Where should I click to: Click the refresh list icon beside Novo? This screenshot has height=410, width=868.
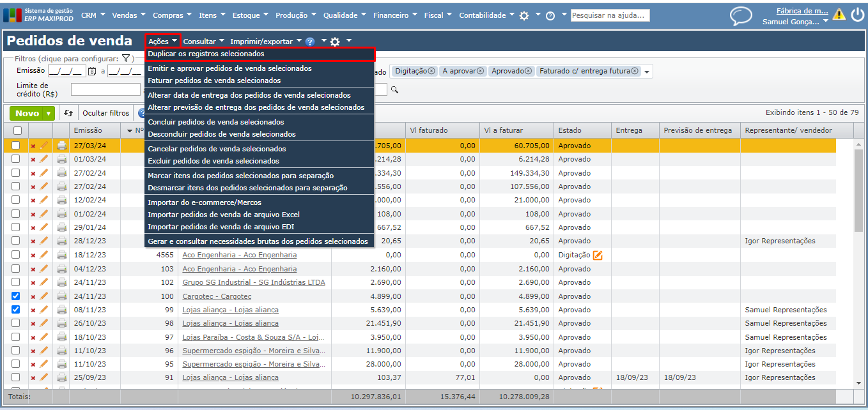tap(68, 113)
